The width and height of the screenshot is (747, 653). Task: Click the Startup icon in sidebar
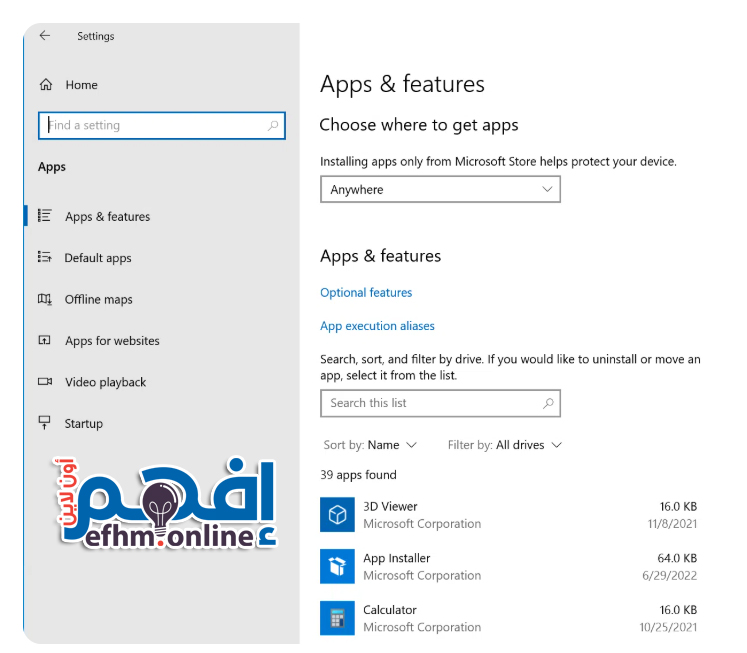click(45, 423)
